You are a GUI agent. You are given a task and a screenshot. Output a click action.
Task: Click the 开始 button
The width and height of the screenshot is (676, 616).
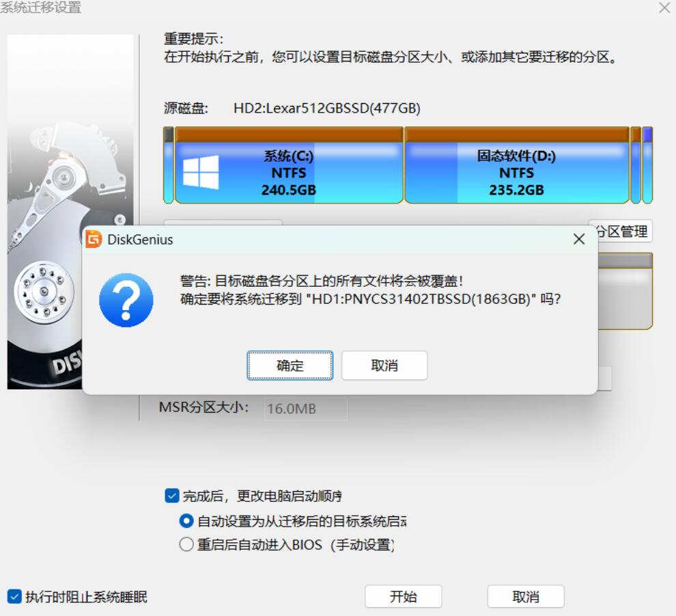click(403, 596)
